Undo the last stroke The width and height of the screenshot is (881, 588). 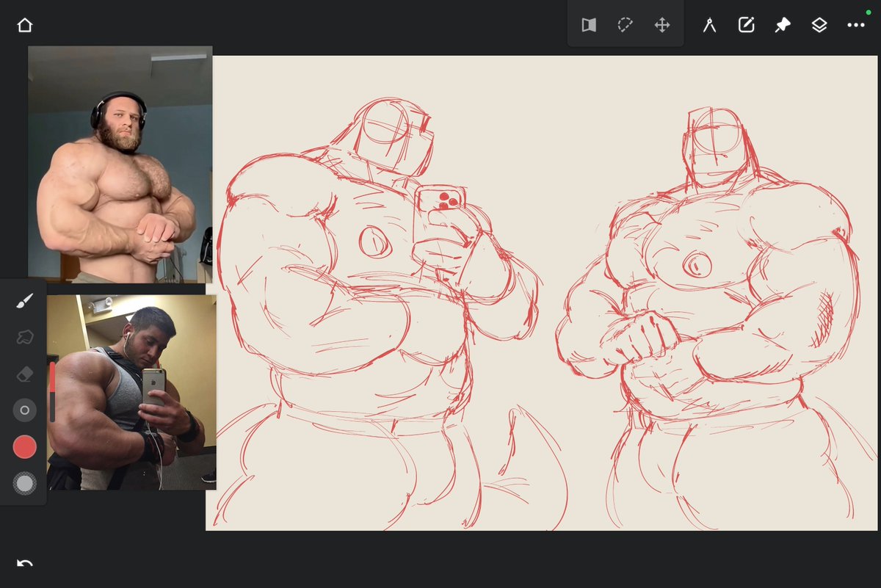[24, 563]
